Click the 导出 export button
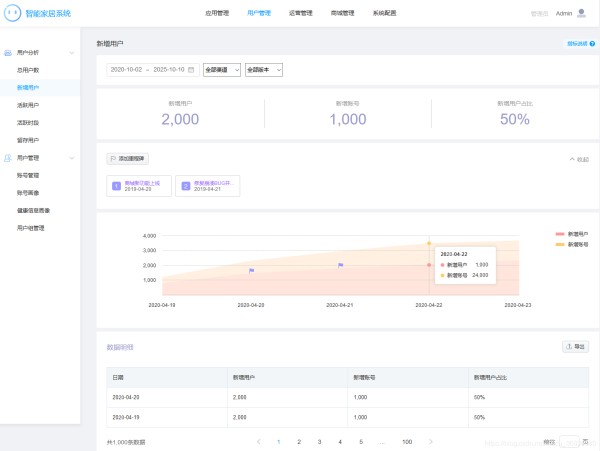The height and width of the screenshot is (451, 600). coord(575,347)
